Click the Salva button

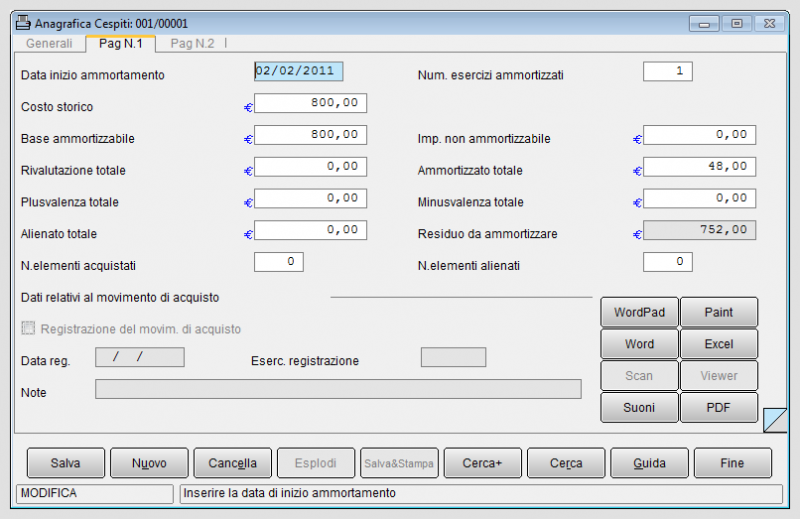click(x=66, y=463)
